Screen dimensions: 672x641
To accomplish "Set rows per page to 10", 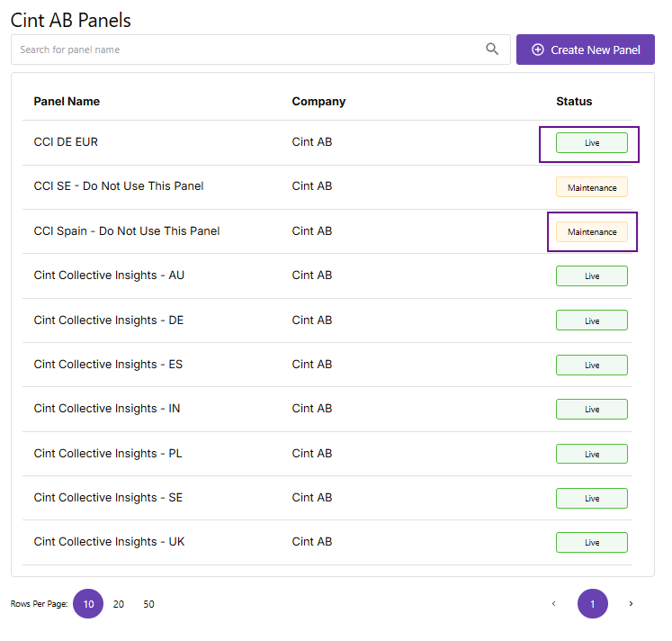I will tap(88, 604).
